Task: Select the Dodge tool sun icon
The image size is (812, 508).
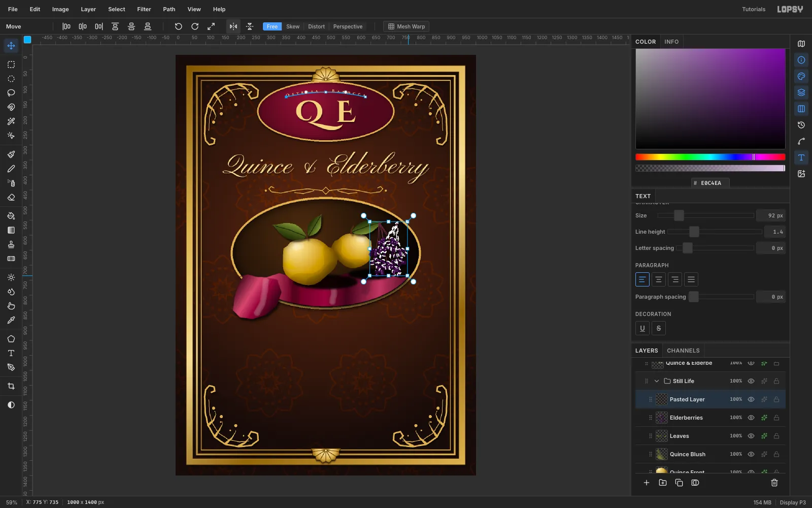Action: (x=11, y=277)
